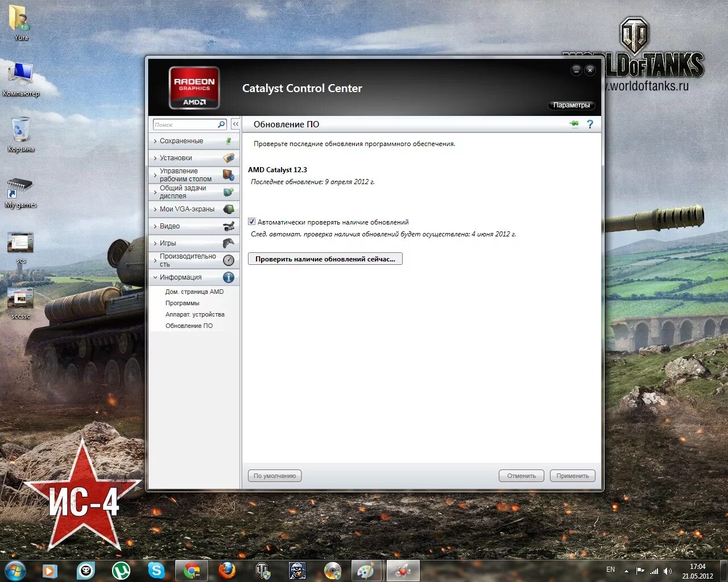Show hidden tray icons arrow
The width and height of the screenshot is (728, 582).
click(x=626, y=571)
